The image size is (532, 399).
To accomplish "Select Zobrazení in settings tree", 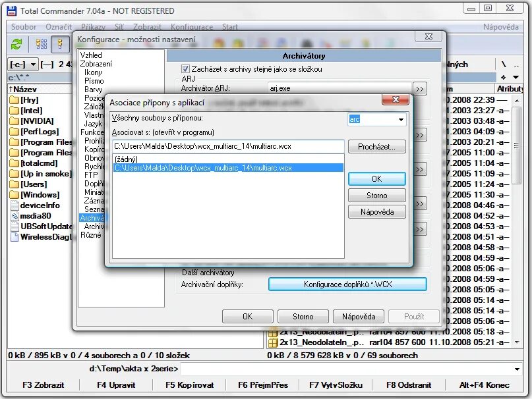I will [96, 64].
